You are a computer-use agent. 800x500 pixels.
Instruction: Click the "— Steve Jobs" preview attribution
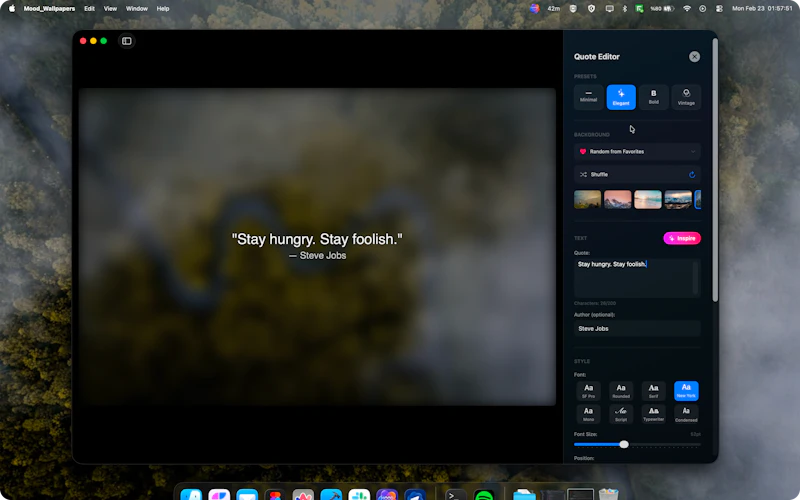point(317,256)
